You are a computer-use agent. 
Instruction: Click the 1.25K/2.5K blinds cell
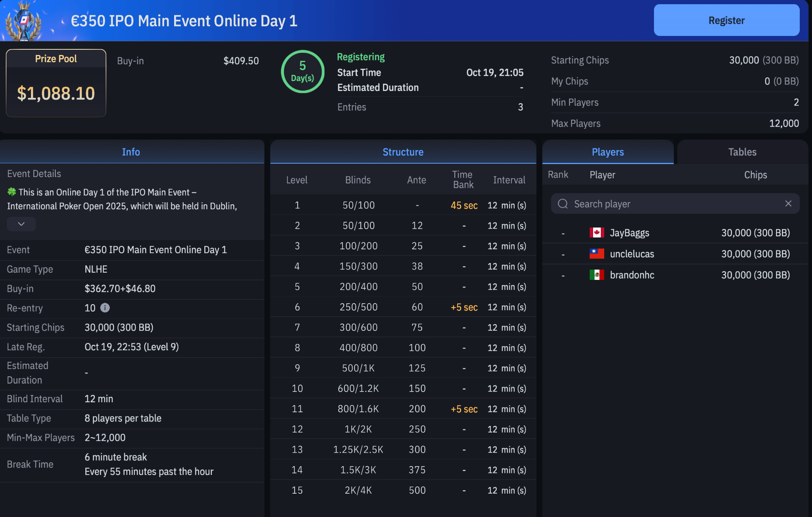click(x=359, y=449)
